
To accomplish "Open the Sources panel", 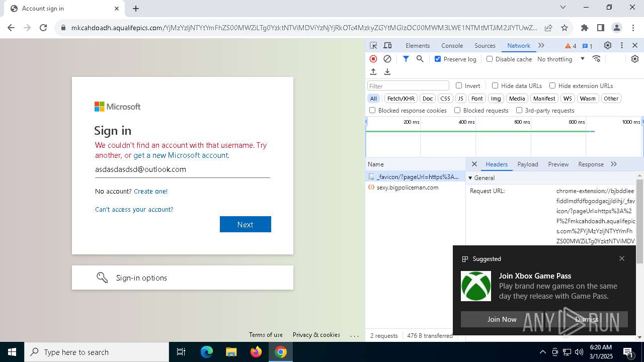I will coord(485,45).
